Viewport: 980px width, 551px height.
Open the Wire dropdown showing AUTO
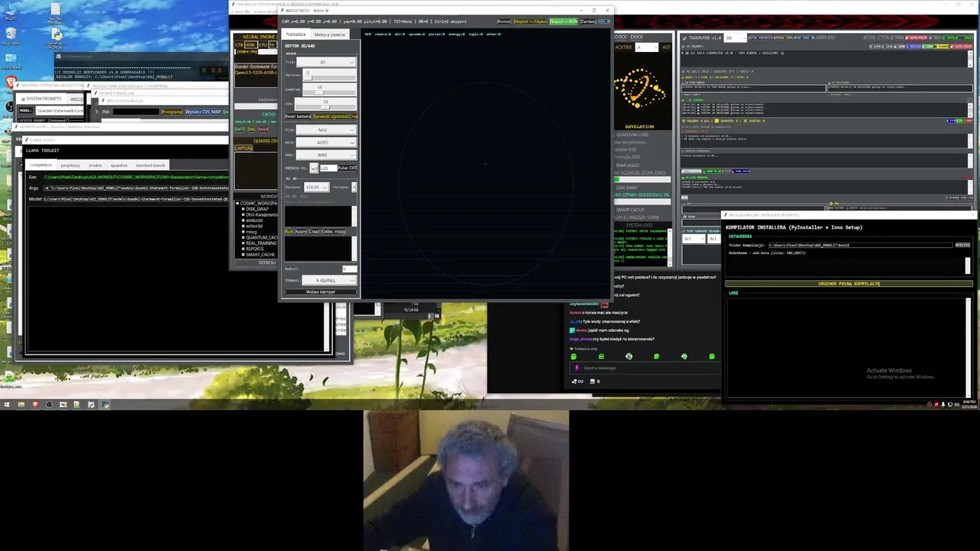click(x=326, y=142)
